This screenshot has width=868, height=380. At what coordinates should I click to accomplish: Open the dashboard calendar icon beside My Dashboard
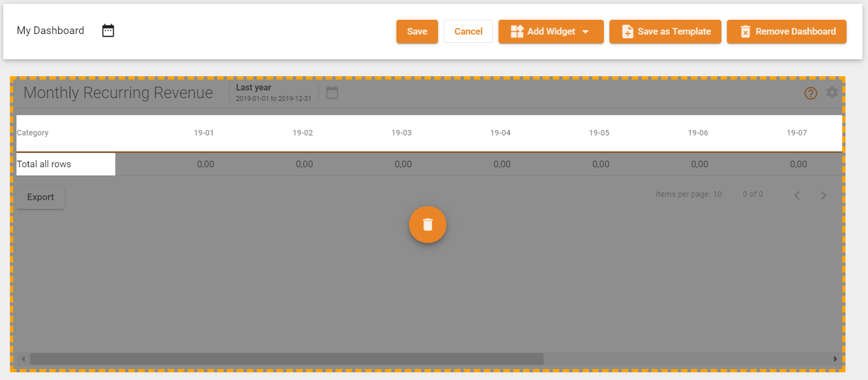(108, 31)
